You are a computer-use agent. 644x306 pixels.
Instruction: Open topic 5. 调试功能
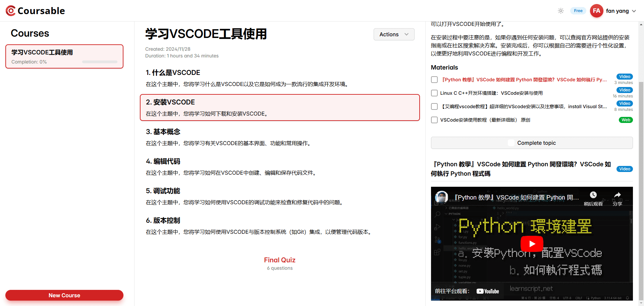[x=280, y=196]
